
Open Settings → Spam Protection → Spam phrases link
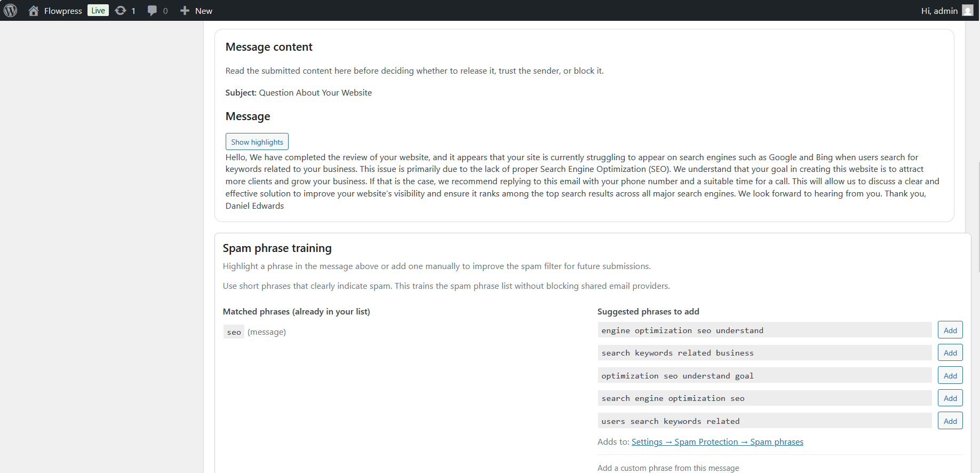point(718,442)
